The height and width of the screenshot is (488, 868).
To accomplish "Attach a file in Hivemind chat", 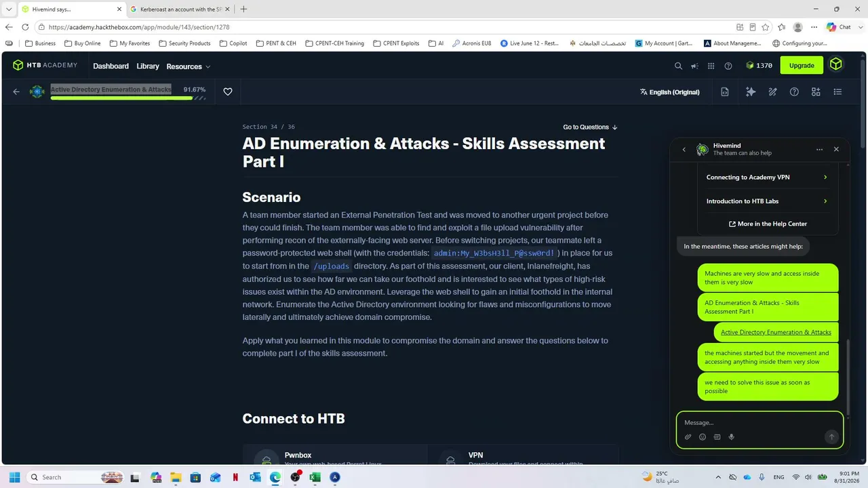I will tap(688, 436).
